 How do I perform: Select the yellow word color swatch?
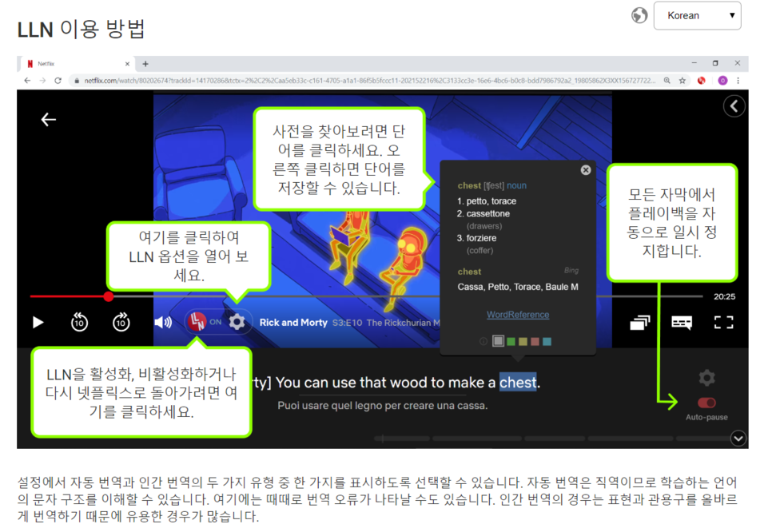(523, 341)
